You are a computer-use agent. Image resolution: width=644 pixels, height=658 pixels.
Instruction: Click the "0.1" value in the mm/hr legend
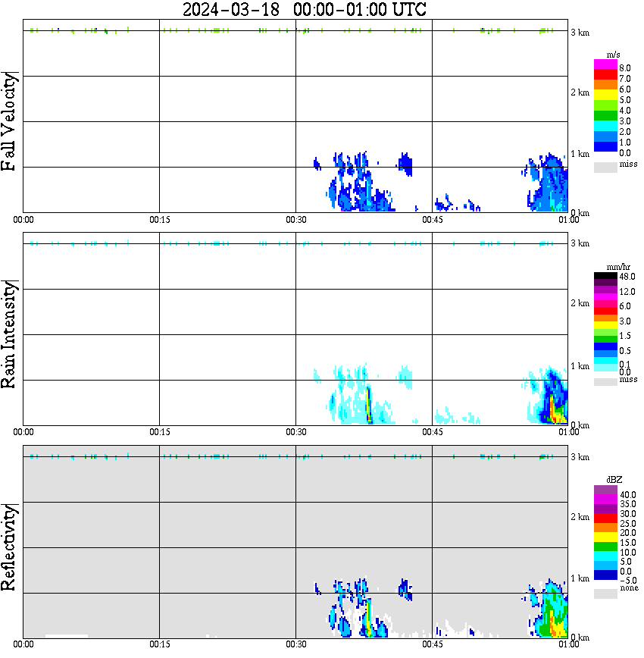coord(625,364)
